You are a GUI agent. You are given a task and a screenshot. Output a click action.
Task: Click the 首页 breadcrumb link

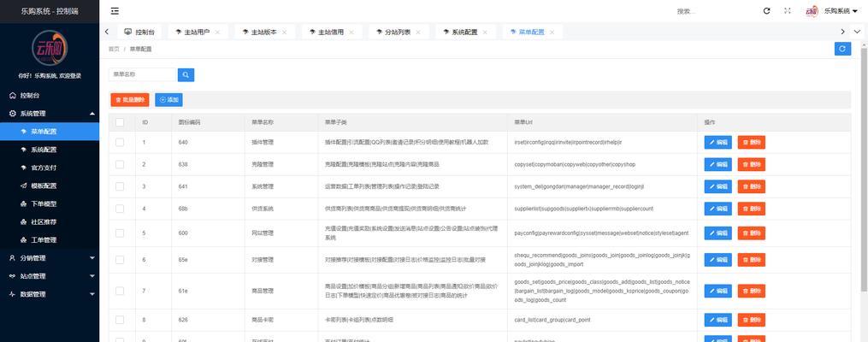click(x=114, y=49)
